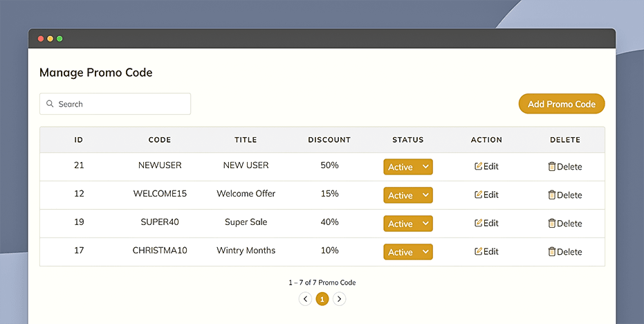Click the Edit pencil icon for WELCOME15
This screenshot has height=324, width=644.
click(478, 195)
